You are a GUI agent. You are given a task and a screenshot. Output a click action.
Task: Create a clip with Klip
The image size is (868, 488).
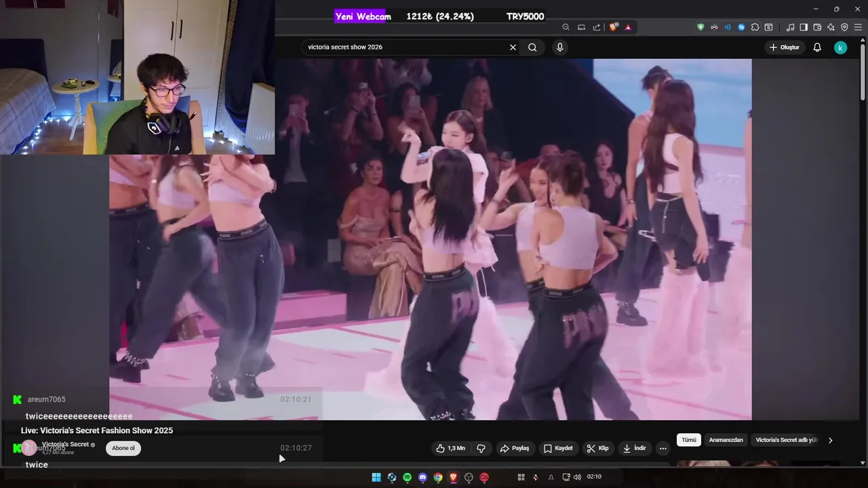[x=597, y=449]
